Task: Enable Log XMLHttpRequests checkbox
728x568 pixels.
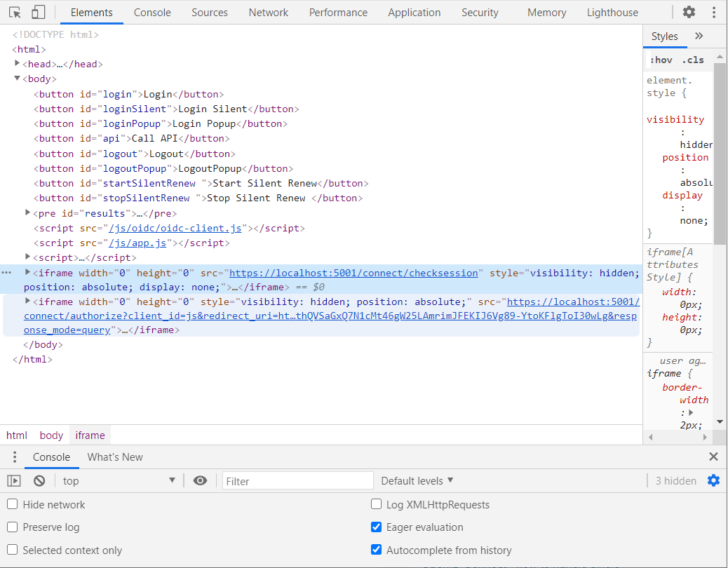Action: tap(377, 504)
